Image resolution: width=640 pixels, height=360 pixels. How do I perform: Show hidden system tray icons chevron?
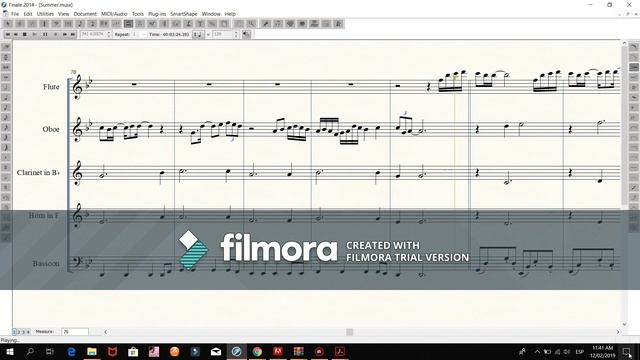click(537, 351)
